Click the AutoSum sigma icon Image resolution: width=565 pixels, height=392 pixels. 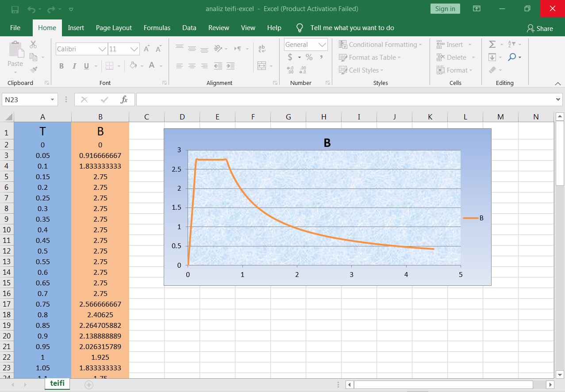point(492,44)
